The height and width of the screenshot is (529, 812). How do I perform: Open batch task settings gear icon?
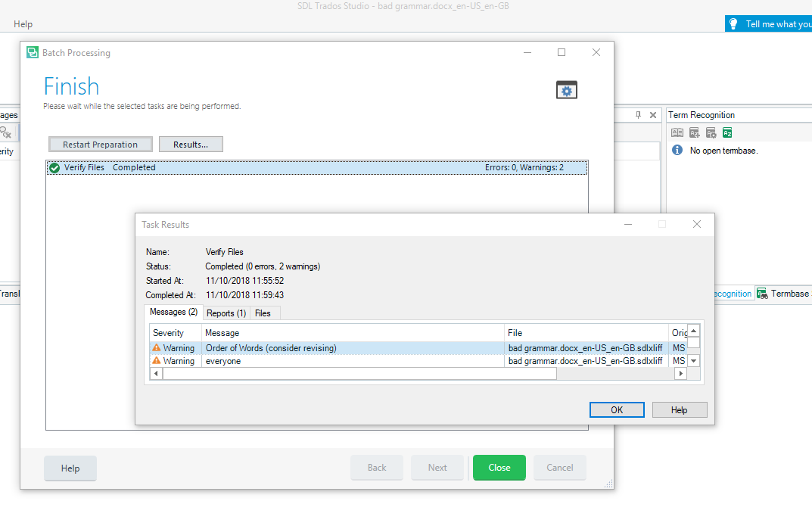click(567, 90)
